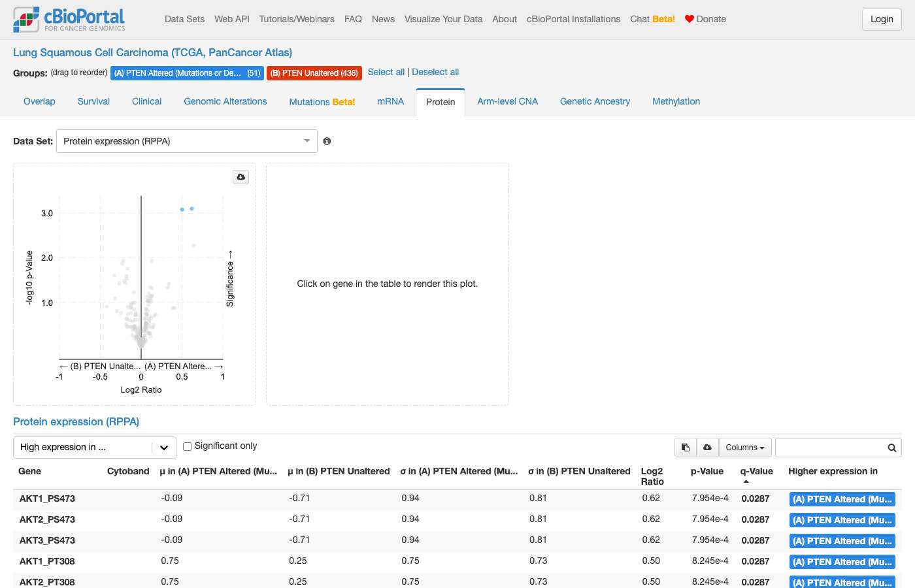
Task: Download the volcano plot via cloud icon
Action: [241, 176]
